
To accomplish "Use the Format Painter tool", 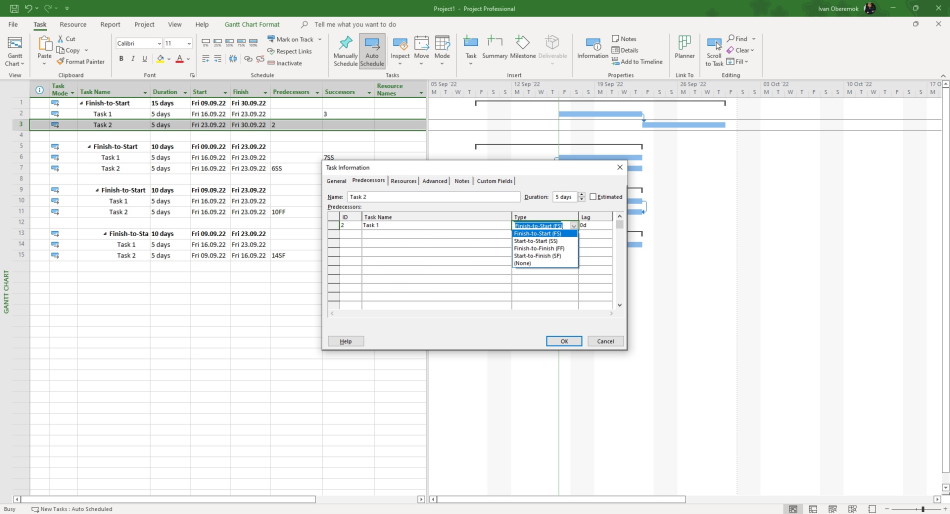I will [x=81, y=62].
